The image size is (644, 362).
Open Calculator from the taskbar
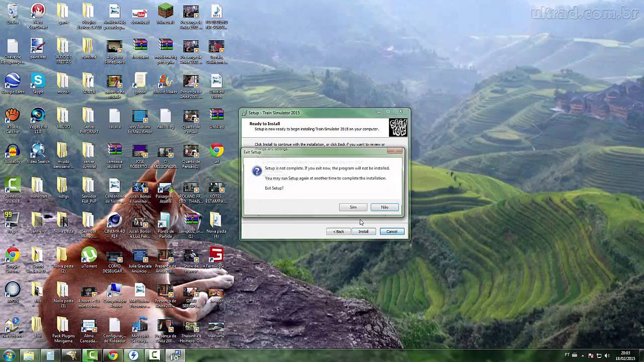[50, 355]
